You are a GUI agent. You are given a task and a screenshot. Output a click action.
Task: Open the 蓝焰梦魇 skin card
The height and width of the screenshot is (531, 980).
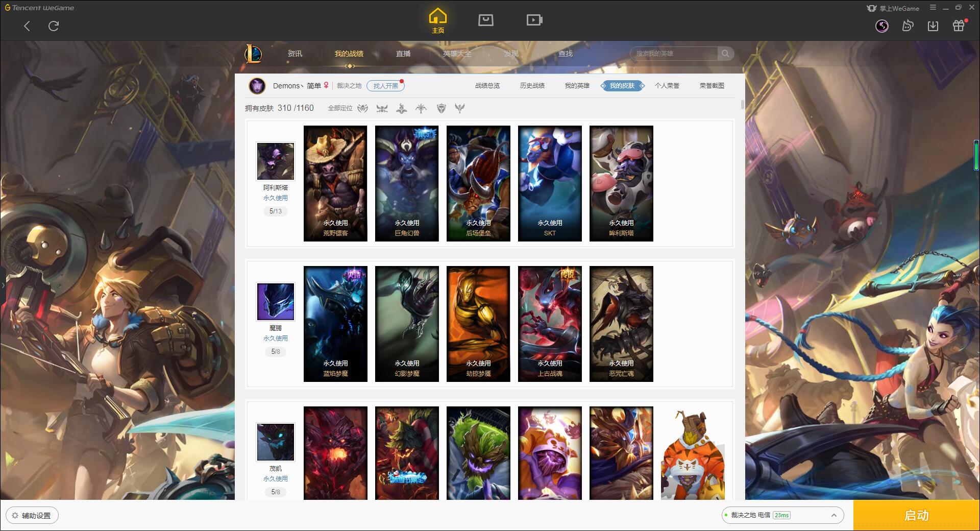335,324
